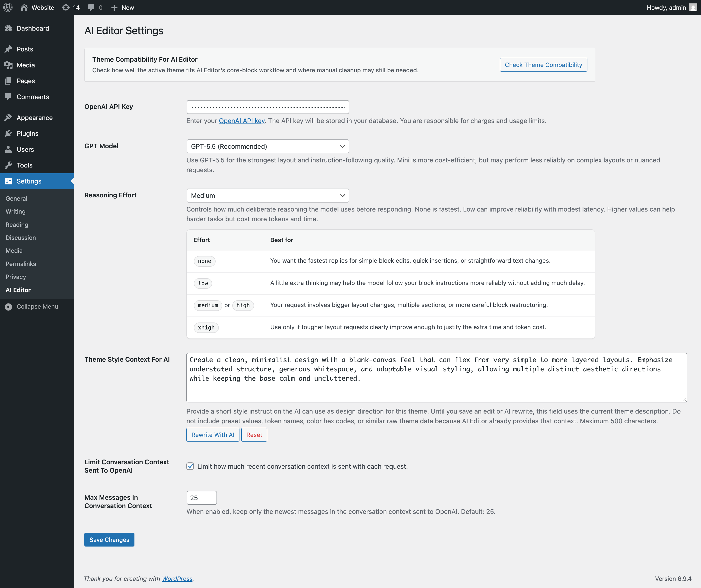
Task: Click Theme Compatibility For AI Editor heading
Action: click(145, 59)
